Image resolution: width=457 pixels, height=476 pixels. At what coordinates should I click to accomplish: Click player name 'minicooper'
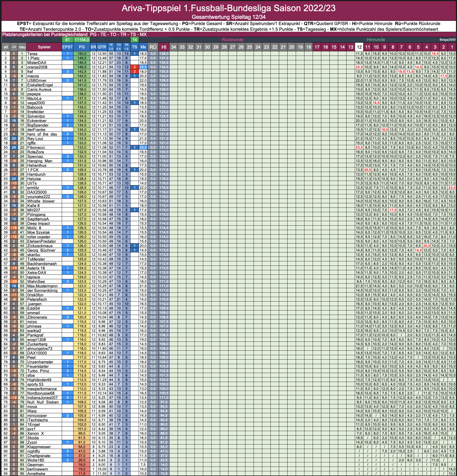pos(37,415)
